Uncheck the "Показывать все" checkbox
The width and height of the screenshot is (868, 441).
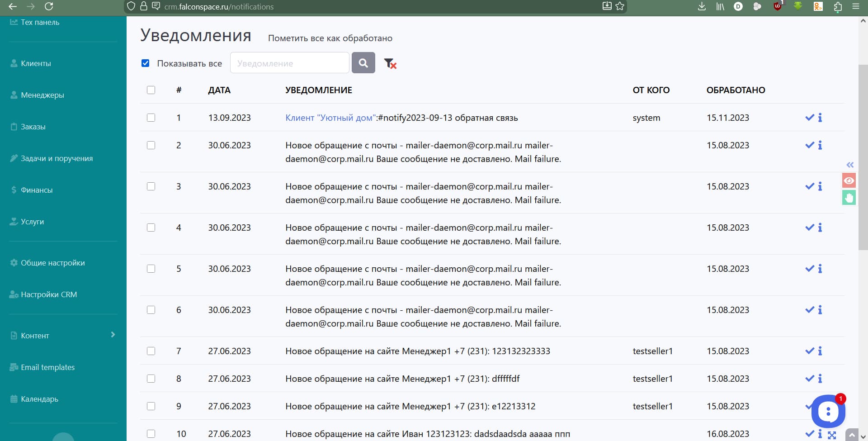click(146, 63)
